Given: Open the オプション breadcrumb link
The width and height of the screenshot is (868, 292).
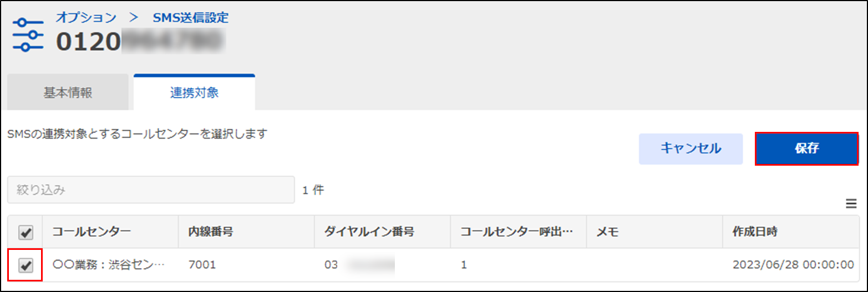Looking at the screenshot, I should [86, 17].
